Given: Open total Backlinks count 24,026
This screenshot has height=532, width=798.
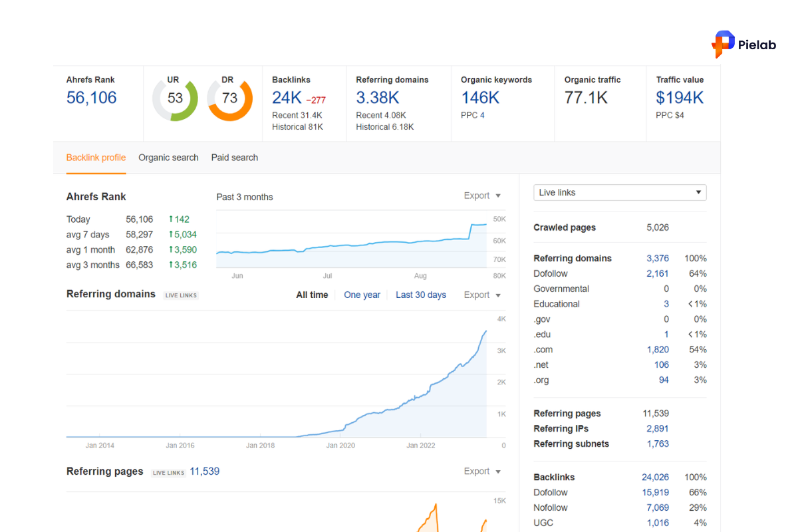Looking at the screenshot, I should click(x=655, y=477).
